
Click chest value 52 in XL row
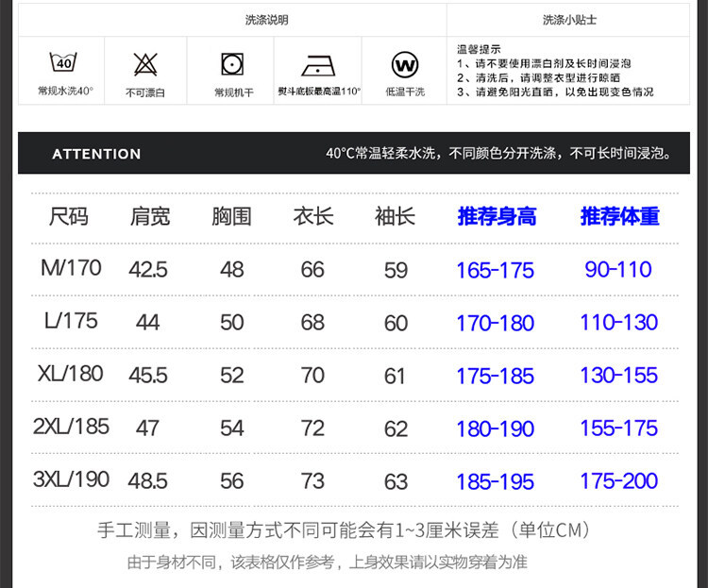(232, 376)
